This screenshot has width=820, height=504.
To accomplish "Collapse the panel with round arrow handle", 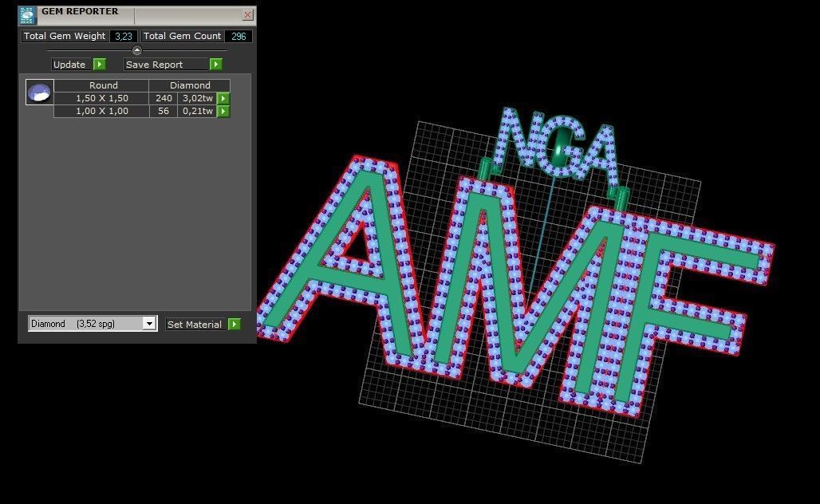I will [137, 50].
